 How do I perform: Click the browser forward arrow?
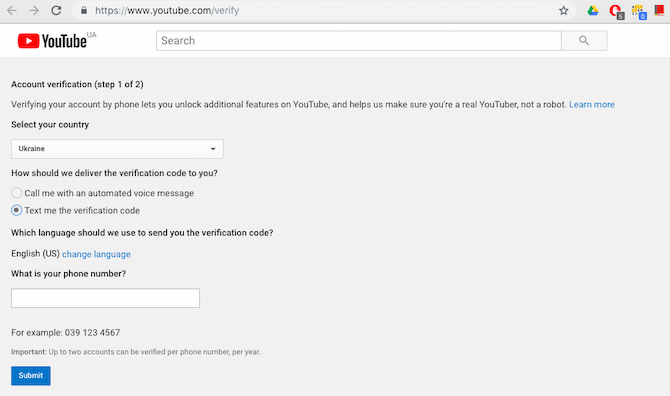pos(34,10)
